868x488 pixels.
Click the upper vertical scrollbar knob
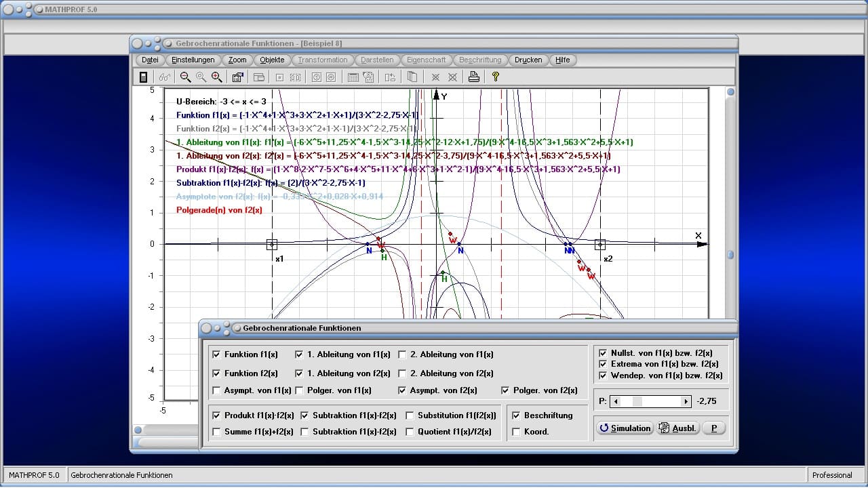click(x=730, y=92)
